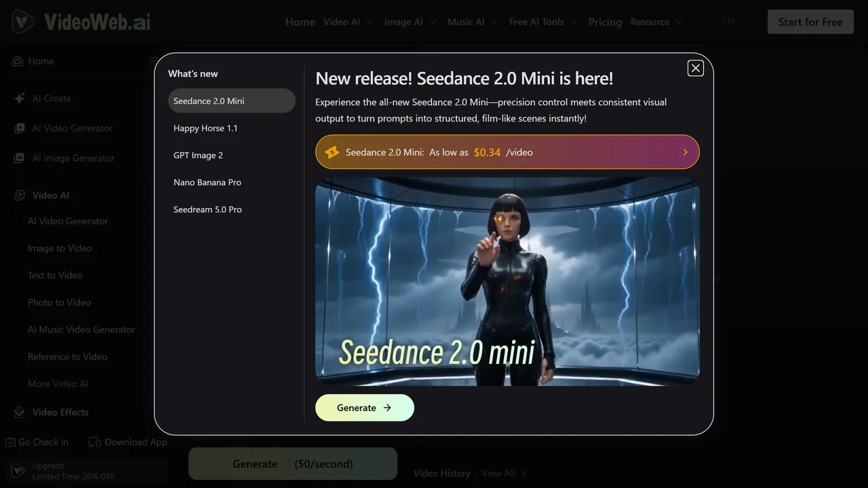Click the sidebar Home house icon

coord(18,61)
